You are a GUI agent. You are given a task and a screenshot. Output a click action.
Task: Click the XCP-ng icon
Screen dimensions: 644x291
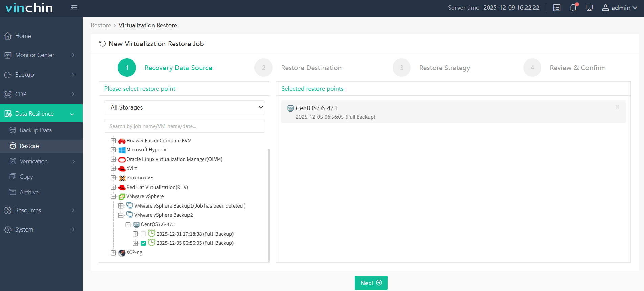click(122, 253)
